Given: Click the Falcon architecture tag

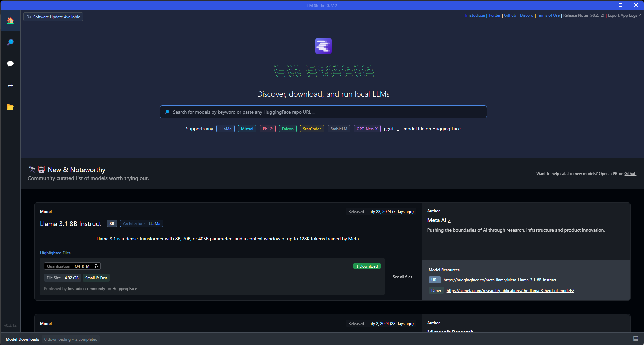Looking at the screenshot, I should (x=288, y=129).
